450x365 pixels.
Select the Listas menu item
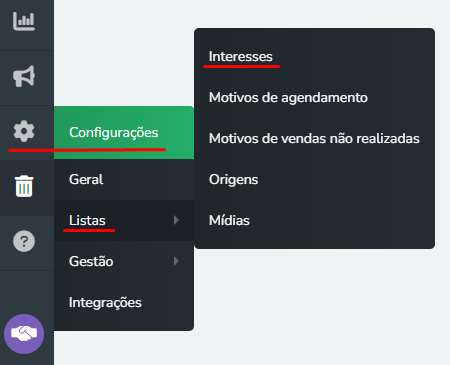point(124,220)
